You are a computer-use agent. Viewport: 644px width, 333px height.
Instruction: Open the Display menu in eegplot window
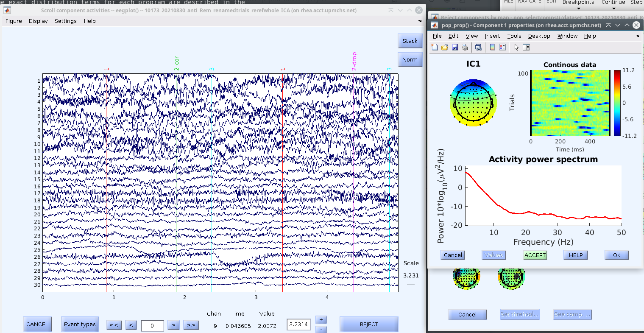(38, 21)
